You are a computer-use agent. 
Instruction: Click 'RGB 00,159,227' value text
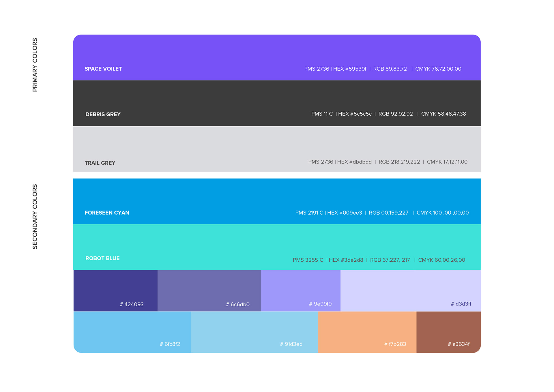(x=389, y=213)
